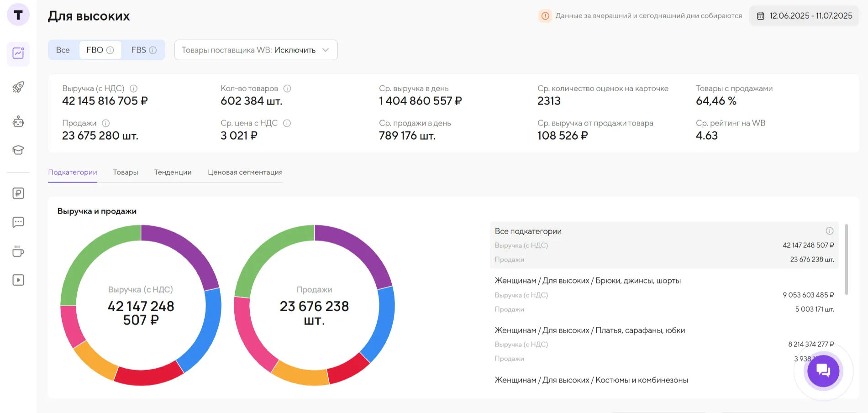Image resolution: width=868 pixels, height=413 pixels.
Task: Open the robot assistant sidebar icon
Action: [18, 121]
